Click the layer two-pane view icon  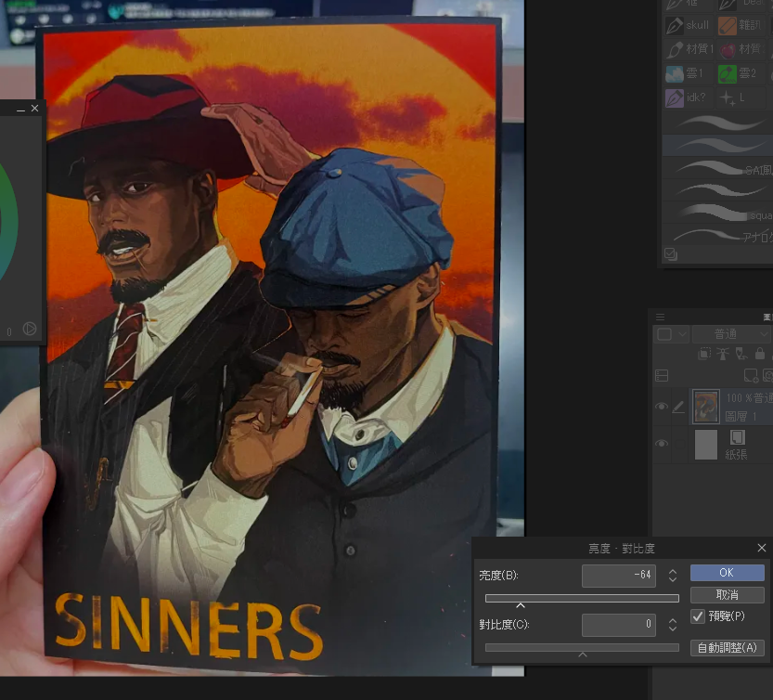[x=662, y=376]
